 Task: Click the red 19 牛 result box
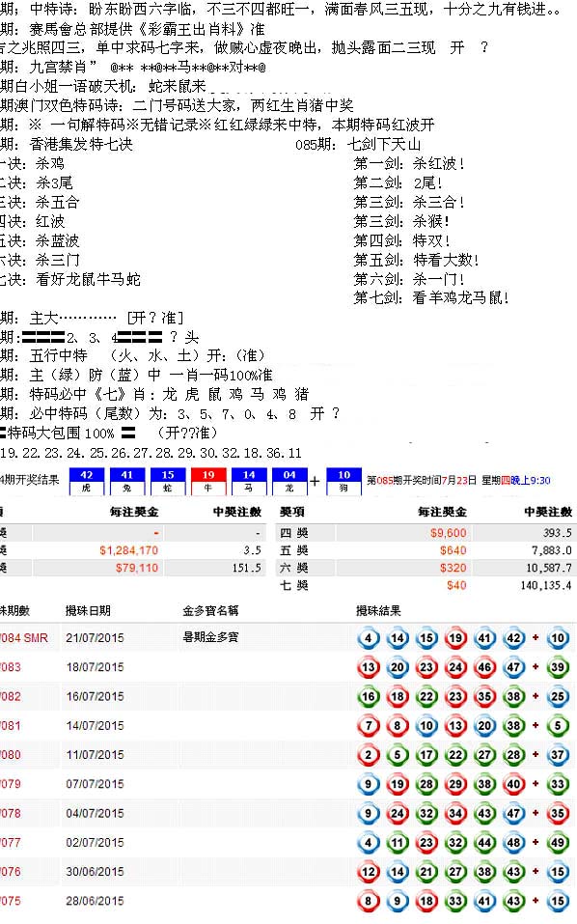pyautogui.click(x=208, y=481)
